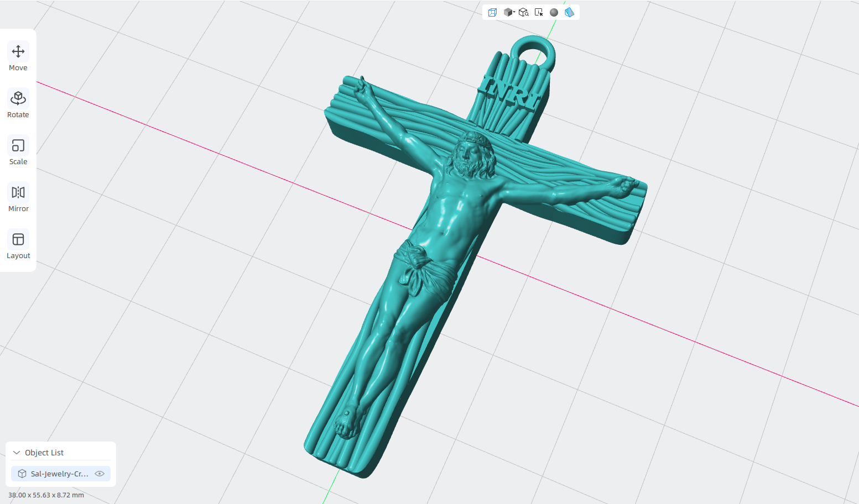Image resolution: width=859 pixels, height=504 pixels.
Task: Open the small arrow beside the gray view cube
Action: (514, 12)
